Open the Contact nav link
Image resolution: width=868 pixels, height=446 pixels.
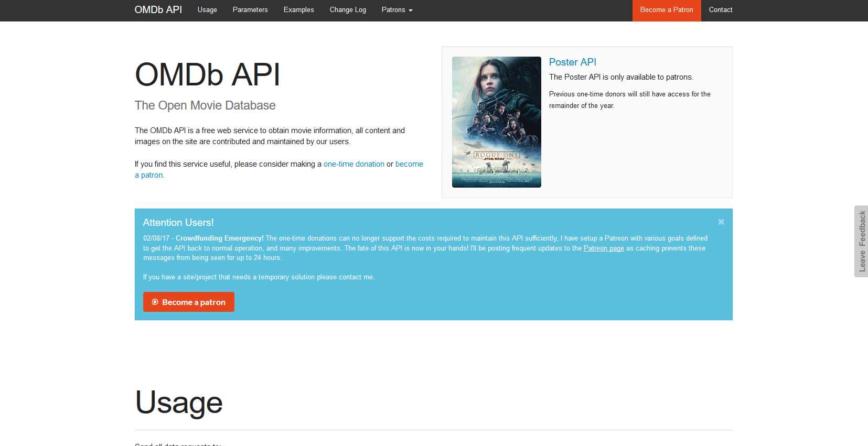tap(721, 9)
